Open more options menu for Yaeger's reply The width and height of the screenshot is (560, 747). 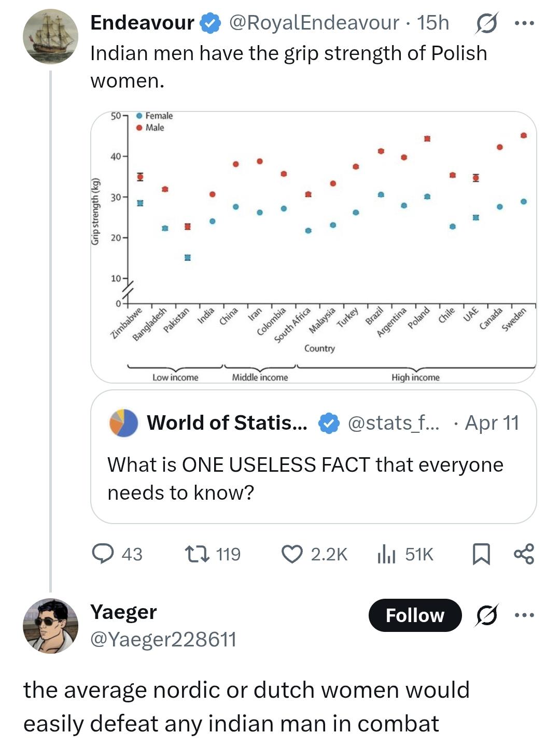tap(524, 615)
